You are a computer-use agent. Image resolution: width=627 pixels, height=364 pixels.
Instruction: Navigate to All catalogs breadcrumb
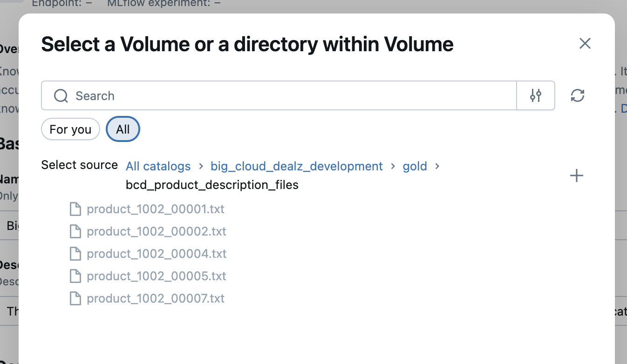click(x=158, y=166)
